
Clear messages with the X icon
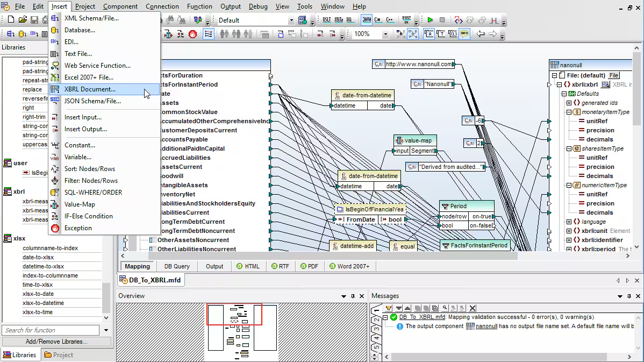click(473, 308)
